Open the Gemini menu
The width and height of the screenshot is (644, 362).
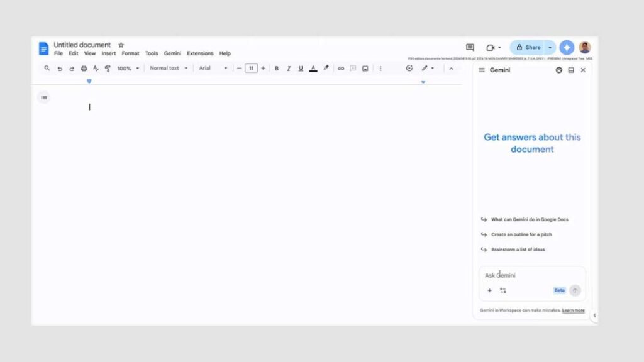coord(172,53)
